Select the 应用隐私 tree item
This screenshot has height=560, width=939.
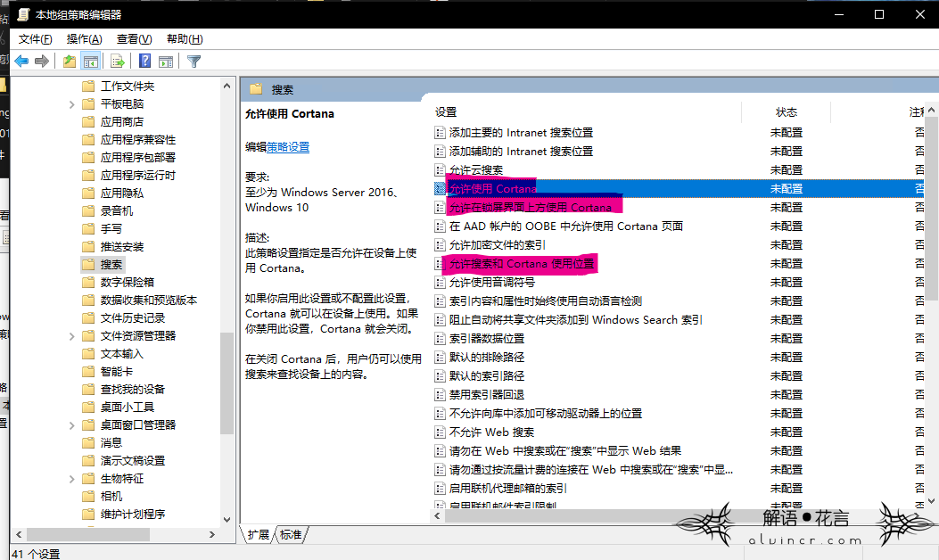[122, 194]
